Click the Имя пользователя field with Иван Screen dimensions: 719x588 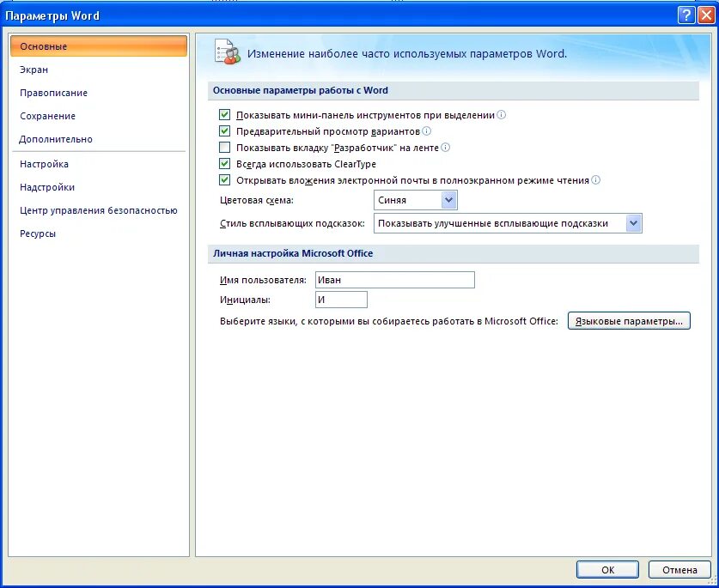tap(395, 280)
